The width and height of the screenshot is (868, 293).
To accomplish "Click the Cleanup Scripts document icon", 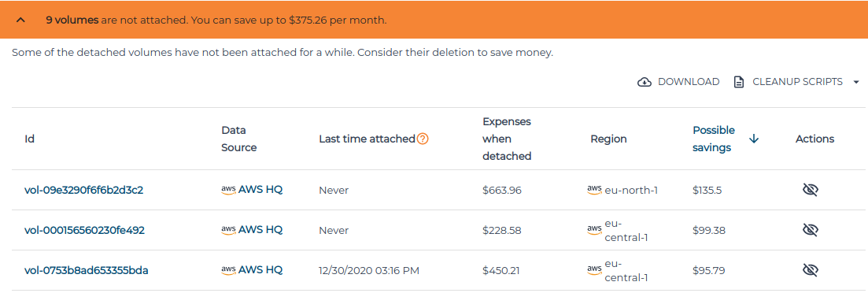I will [x=738, y=82].
